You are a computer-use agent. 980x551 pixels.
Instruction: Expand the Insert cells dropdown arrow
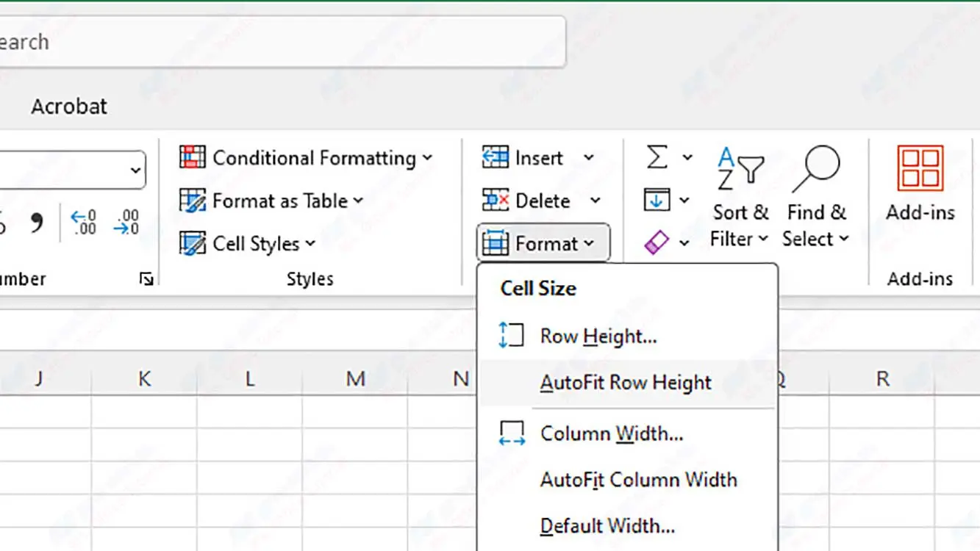(588, 158)
